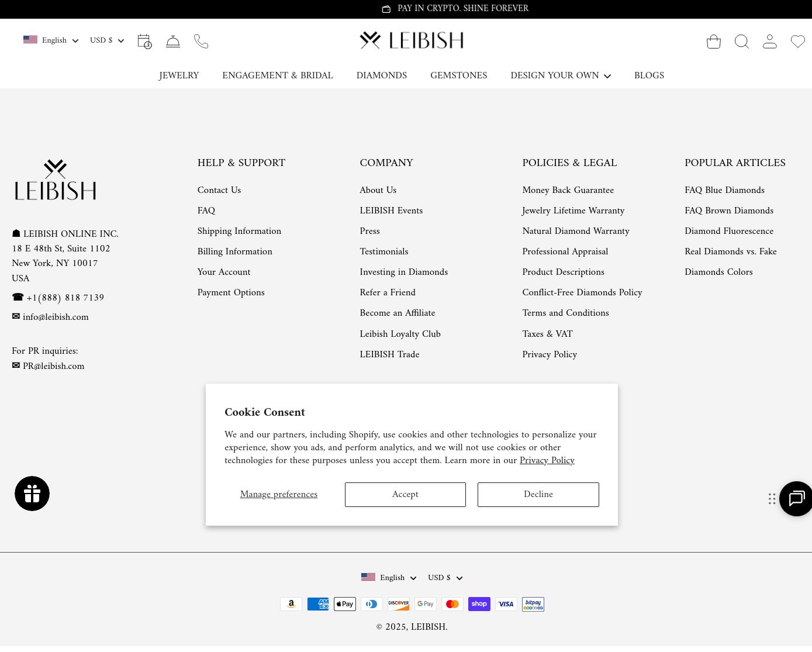
Task: Click the search magnifier icon
Action: point(741,42)
